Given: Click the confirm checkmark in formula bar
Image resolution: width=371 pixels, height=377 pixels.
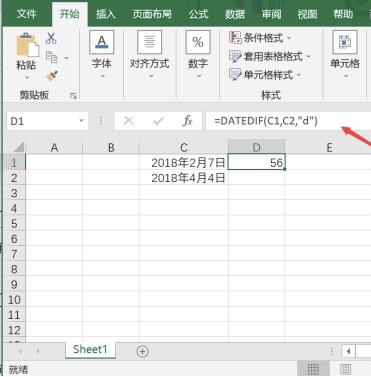Looking at the screenshot, I should (x=158, y=121).
